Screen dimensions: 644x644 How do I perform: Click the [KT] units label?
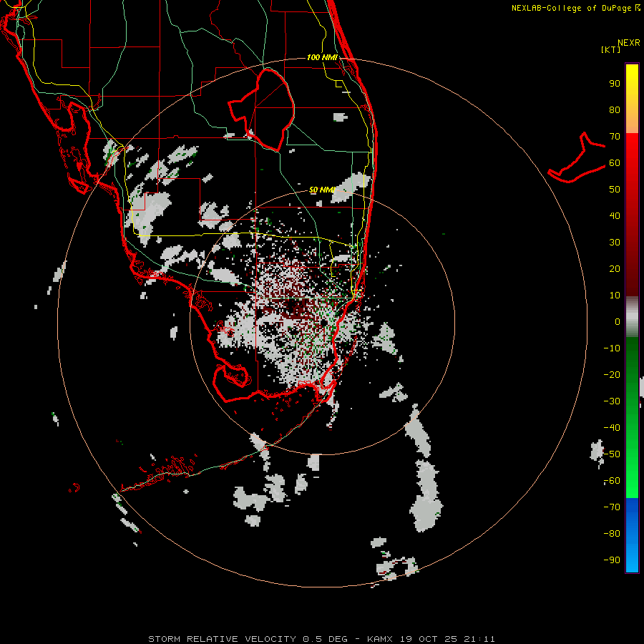611,49
